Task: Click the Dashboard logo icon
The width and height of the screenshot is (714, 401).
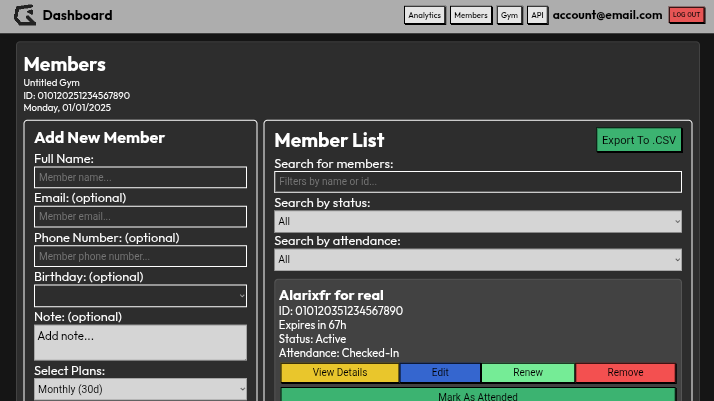Action: click(x=24, y=15)
